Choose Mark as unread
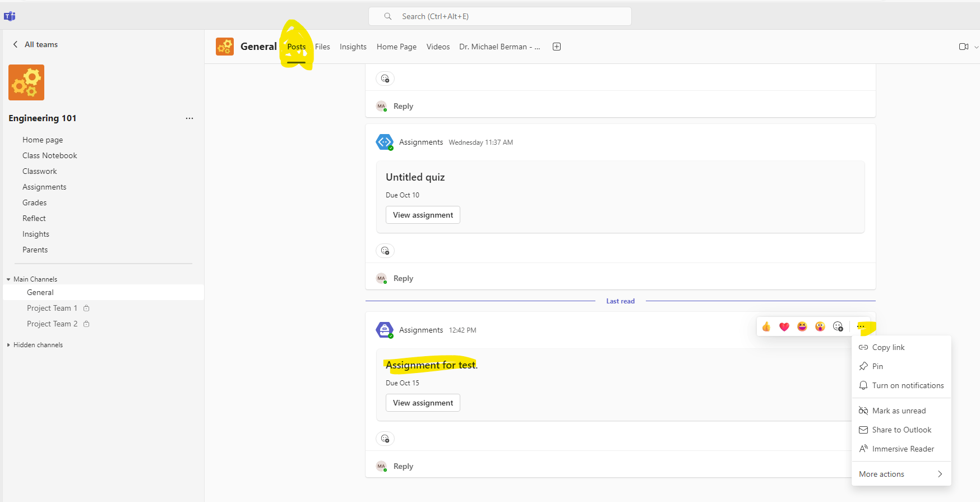Image resolution: width=980 pixels, height=502 pixels. click(902, 411)
